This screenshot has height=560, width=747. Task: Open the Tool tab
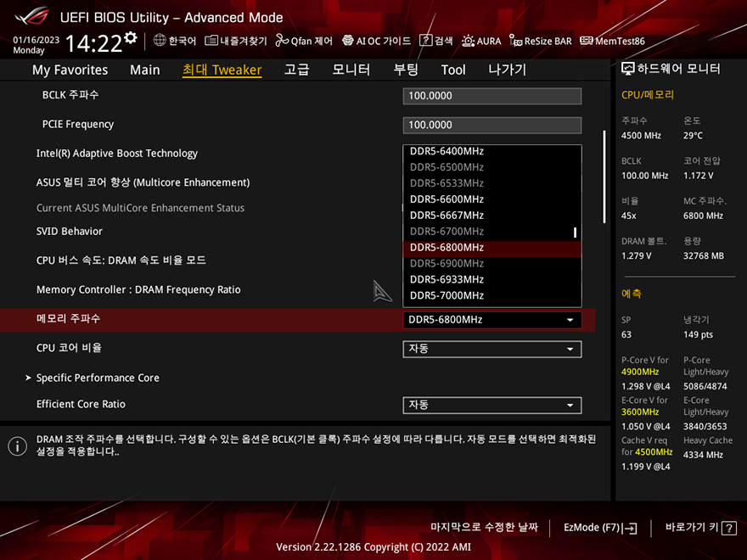coord(453,70)
